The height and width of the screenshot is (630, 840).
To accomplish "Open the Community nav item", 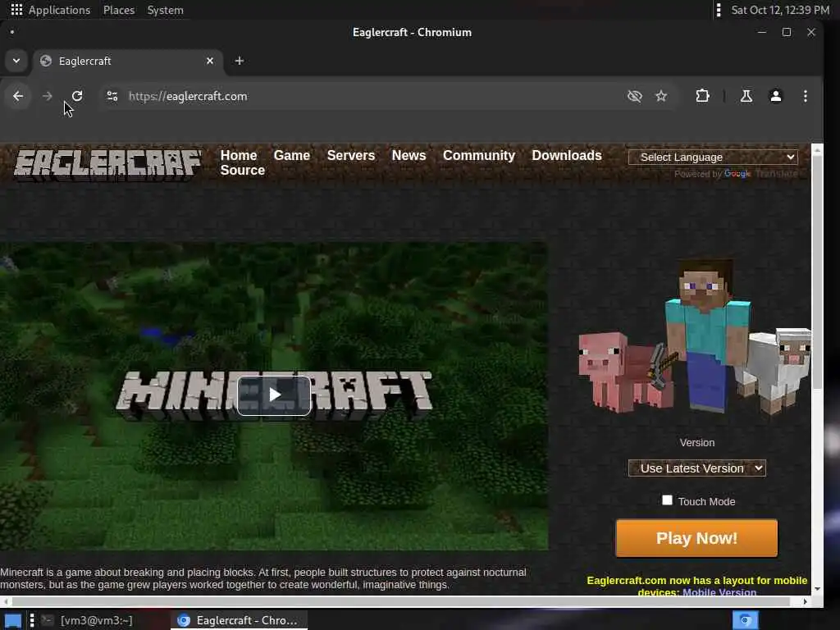I will point(479,155).
